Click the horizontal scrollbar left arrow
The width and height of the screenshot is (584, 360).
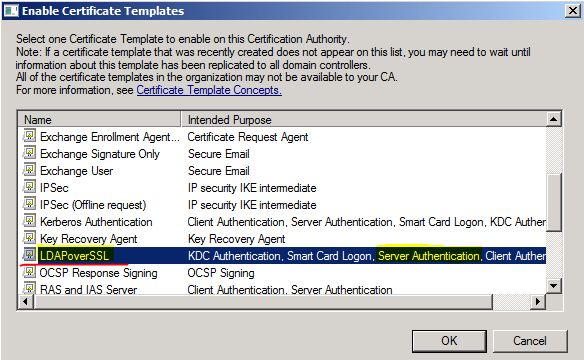click(26, 301)
